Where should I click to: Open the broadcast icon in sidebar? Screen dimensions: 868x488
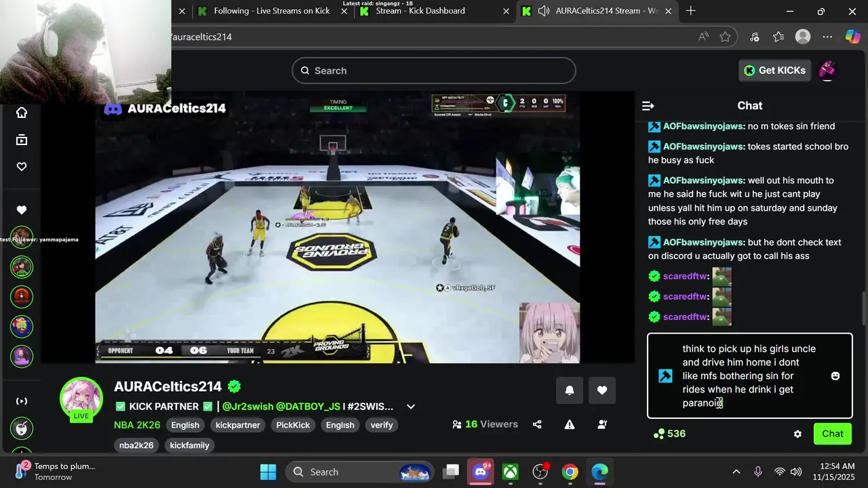(x=22, y=401)
